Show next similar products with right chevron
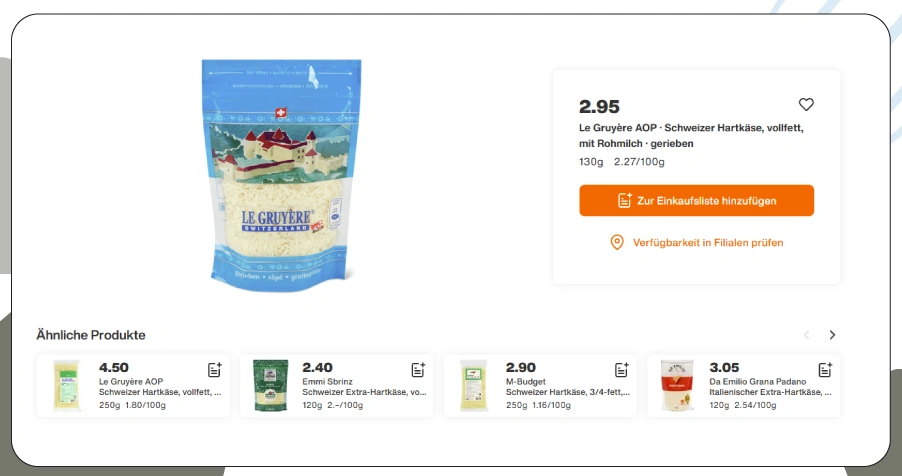Screen dimensions: 902x476 pyautogui.click(x=832, y=335)
